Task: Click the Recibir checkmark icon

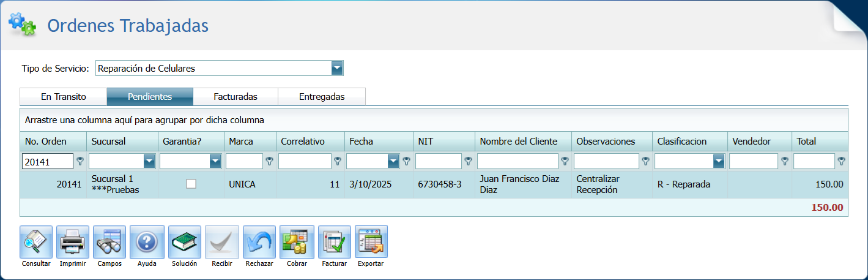Action: click(x=222, y=242)
